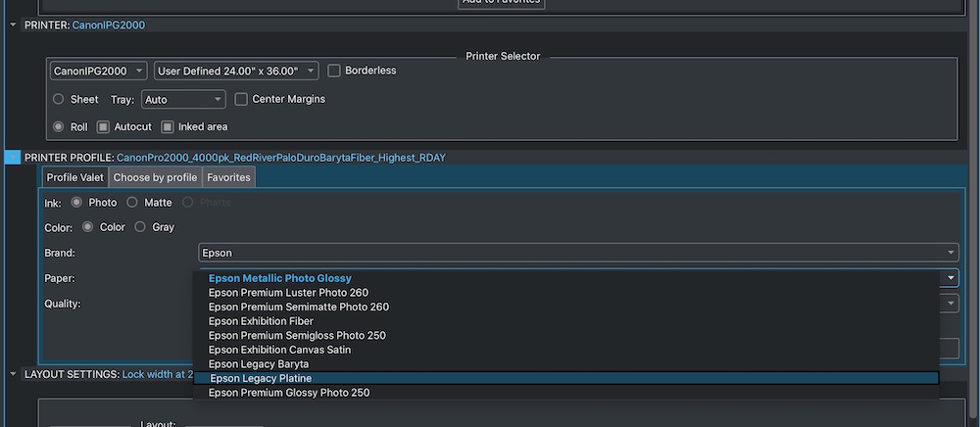
Task: Collapse the LAYOUT SETTINGS section triangle
Action: (x=13, y=374)
